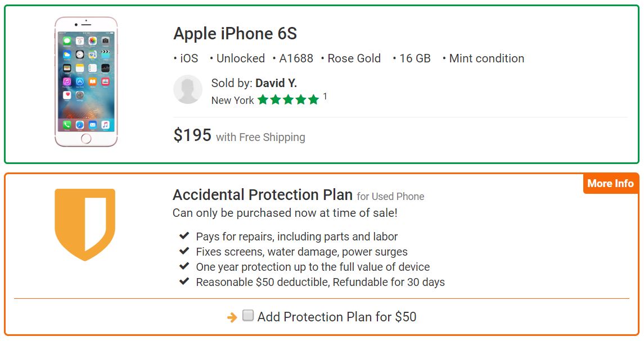The image size is (644, 341).
Task: Open More Info about protection plan
Action: (610, 184)
